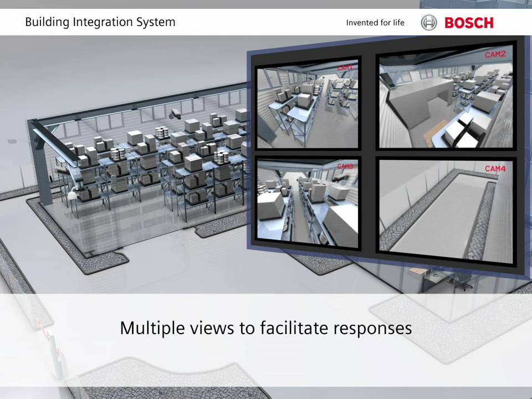The image size is (532, 399).
Task: Select the CAM2 red label
Action: [495, 54]
